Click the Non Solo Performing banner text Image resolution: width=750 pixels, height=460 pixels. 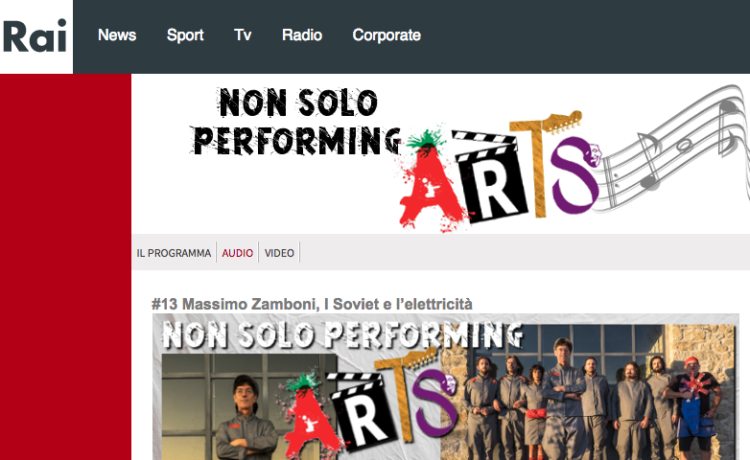295,121
